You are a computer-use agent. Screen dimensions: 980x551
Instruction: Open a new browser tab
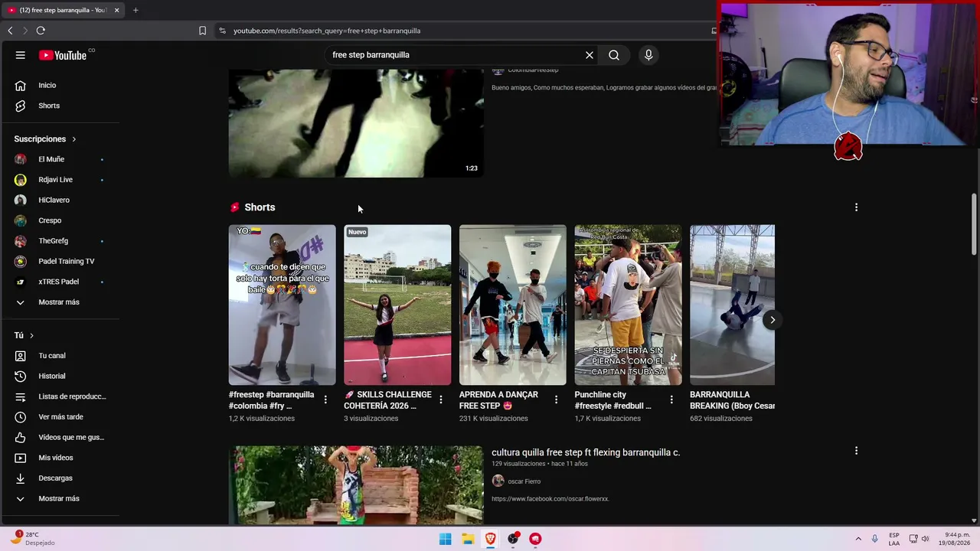coord(136,10)
